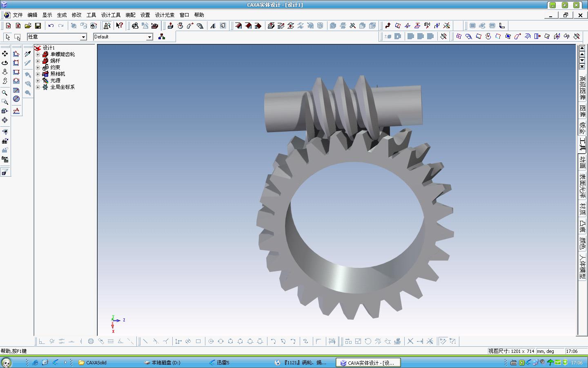Screen dimensions: 588x368
Task: Expand the 约束 tree node
Action: pos(38,67)
